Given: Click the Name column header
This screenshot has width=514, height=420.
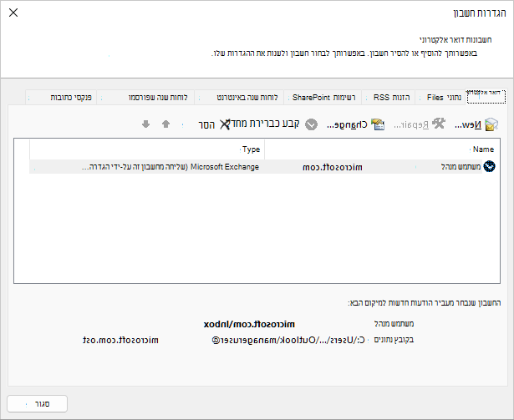Looking at the screenshot, I should click(x=382, y=149).
